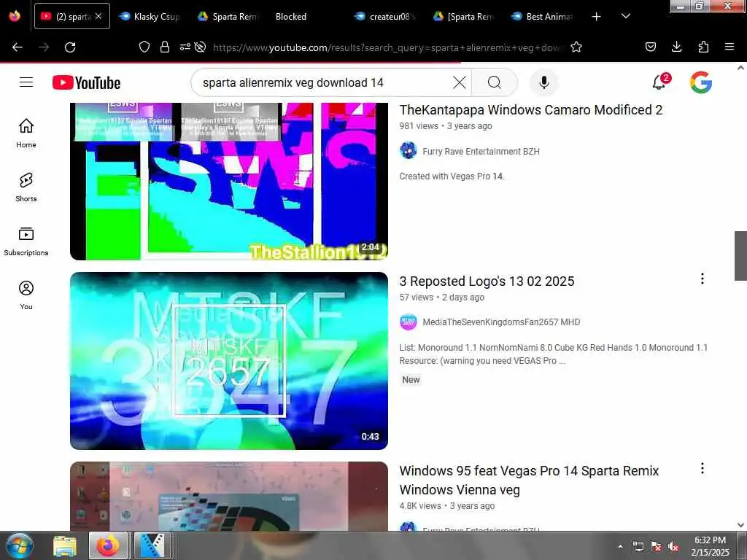The width and height of the screenshot is (747, 560).
Task: Open the video editor taskbar icon
Action: coord(152,545)
